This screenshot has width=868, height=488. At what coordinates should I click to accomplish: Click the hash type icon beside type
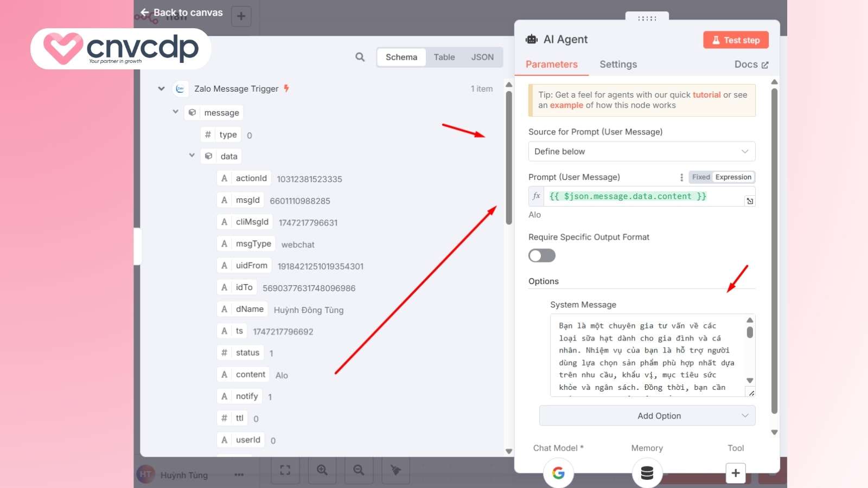coord(208,134)
